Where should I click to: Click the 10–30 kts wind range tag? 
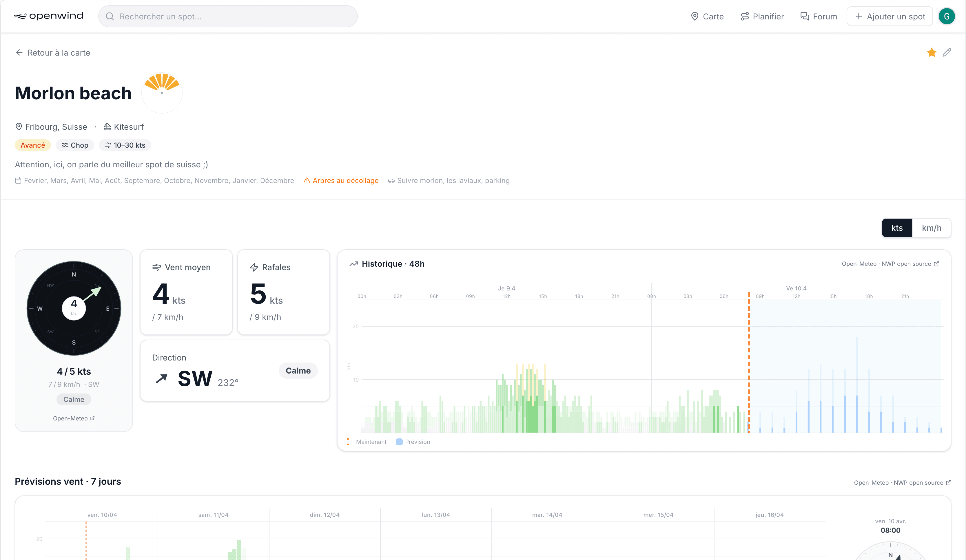(x=125, y=145)
